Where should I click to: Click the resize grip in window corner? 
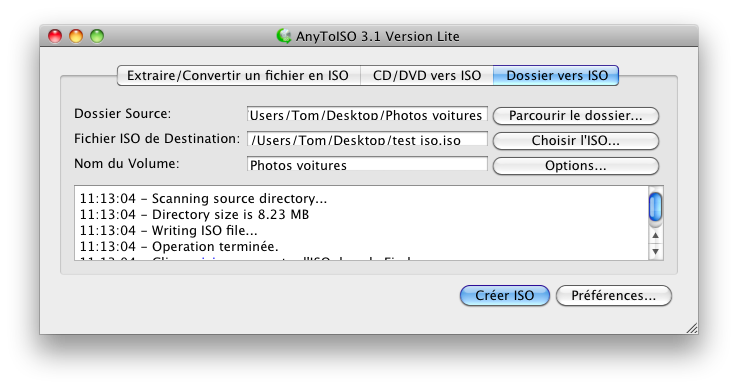[691, 328]
